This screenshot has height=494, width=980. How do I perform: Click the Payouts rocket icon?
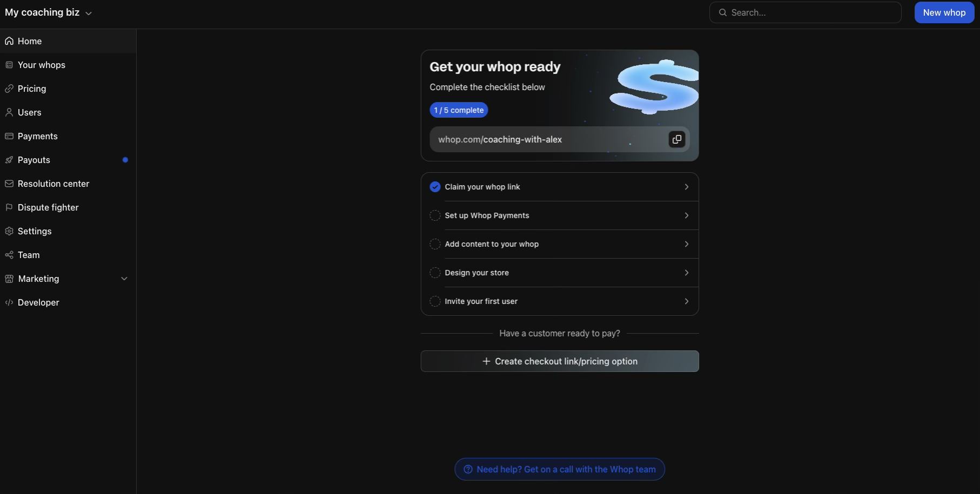[9, 160]
